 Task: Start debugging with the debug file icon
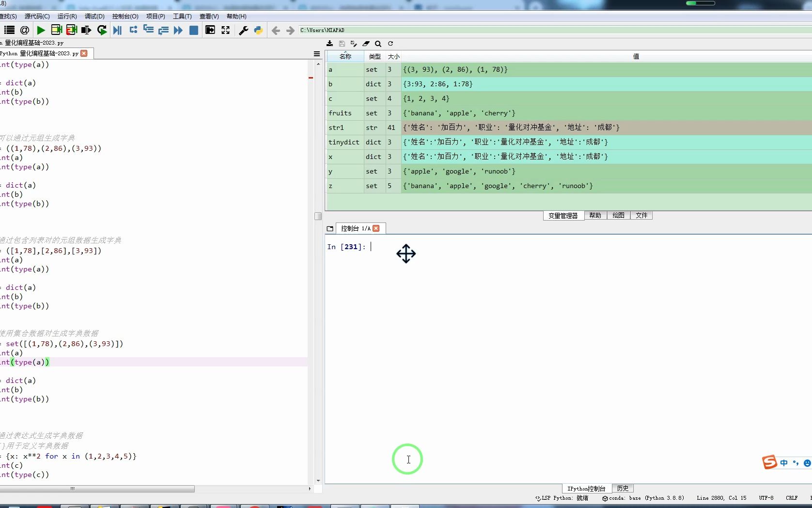pyautogui.click(x=117, y=30)
